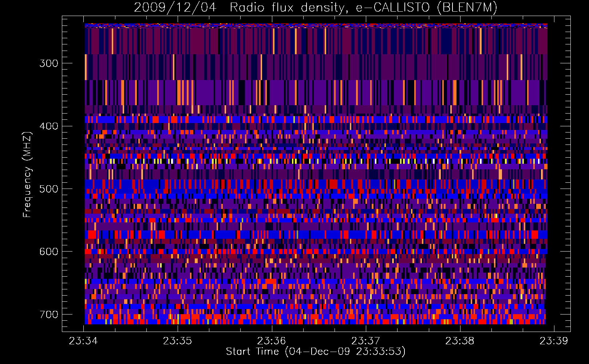The image size is (589, 364).
Task: Click the 600 frequency tick label
Action: pyautogui.click(x=49, y=252)
